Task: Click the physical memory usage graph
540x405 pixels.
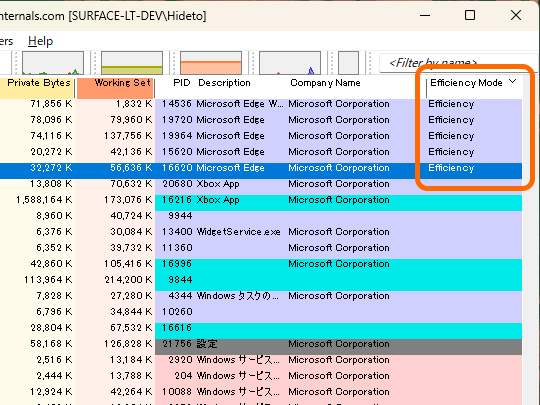Action: (211, 63)
